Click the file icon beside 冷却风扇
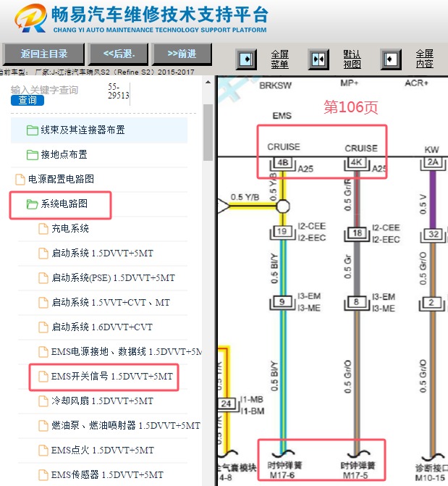 [x=43, y=401]
